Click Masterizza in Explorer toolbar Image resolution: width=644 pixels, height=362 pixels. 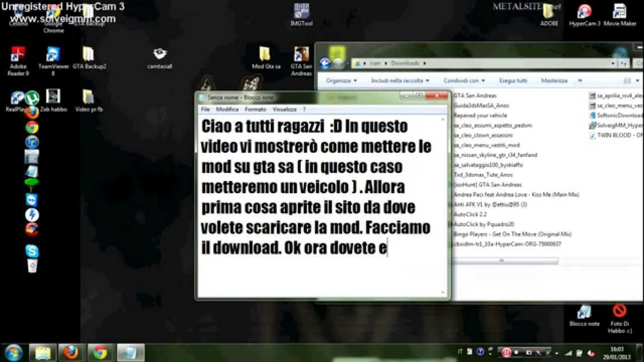pyautogui.click(x=554, y=80)
